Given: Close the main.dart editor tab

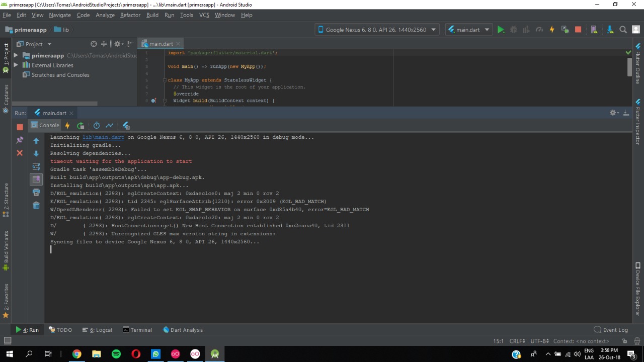Looking at the screenshot, I should pyautogui.click(x=178, y=44).
